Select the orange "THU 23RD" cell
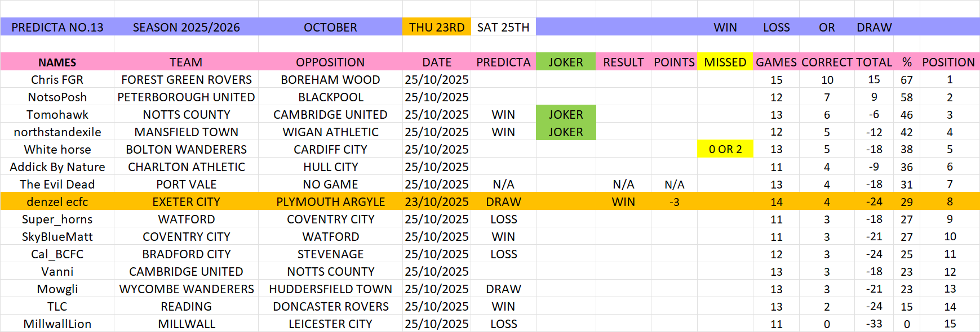 coord(437,27)
